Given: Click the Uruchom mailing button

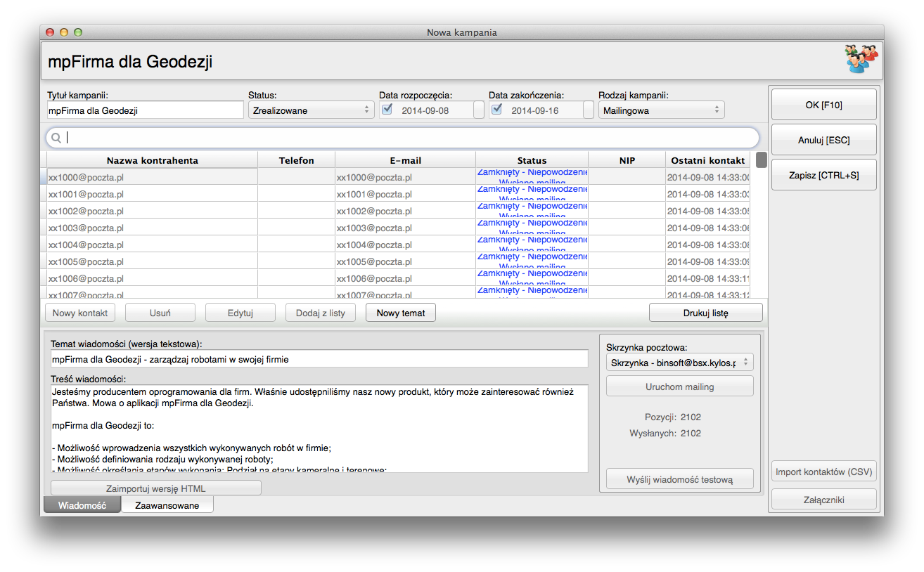Looking at the screenshot, I should tap(680, 386).
